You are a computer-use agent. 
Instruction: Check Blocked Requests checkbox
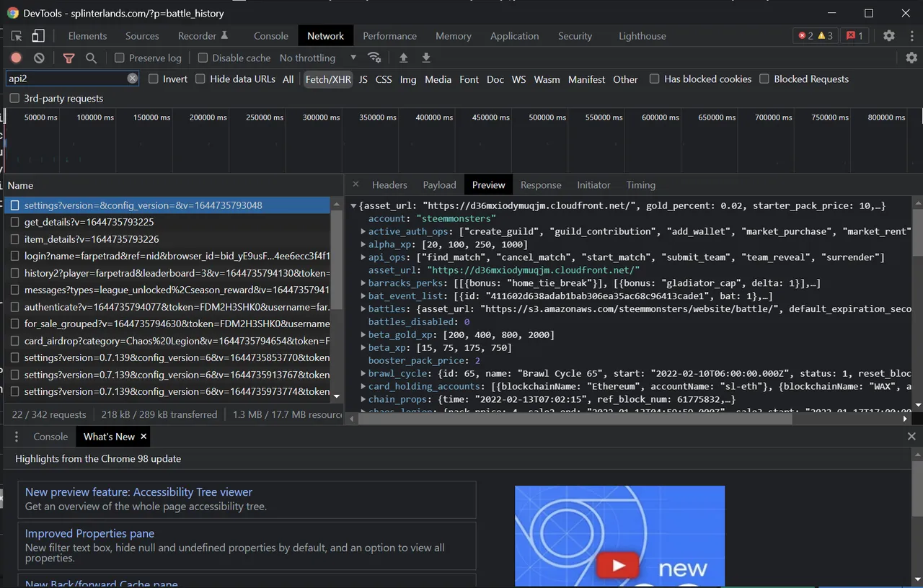pos(764,79)
